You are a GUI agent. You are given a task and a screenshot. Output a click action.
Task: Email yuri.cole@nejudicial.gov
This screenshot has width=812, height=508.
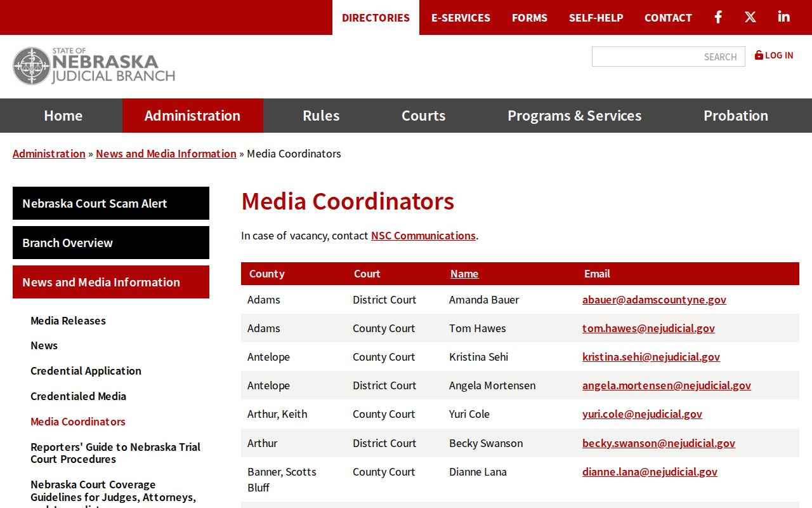[x=642, y=414]
